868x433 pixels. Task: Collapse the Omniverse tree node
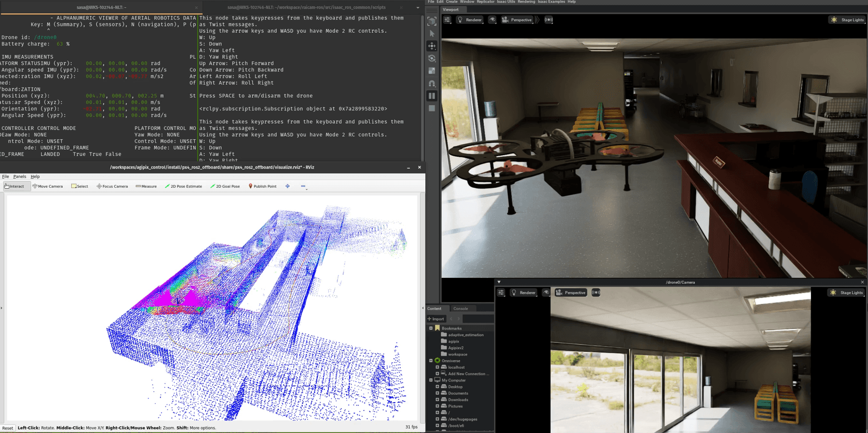(x=431, y=361)
